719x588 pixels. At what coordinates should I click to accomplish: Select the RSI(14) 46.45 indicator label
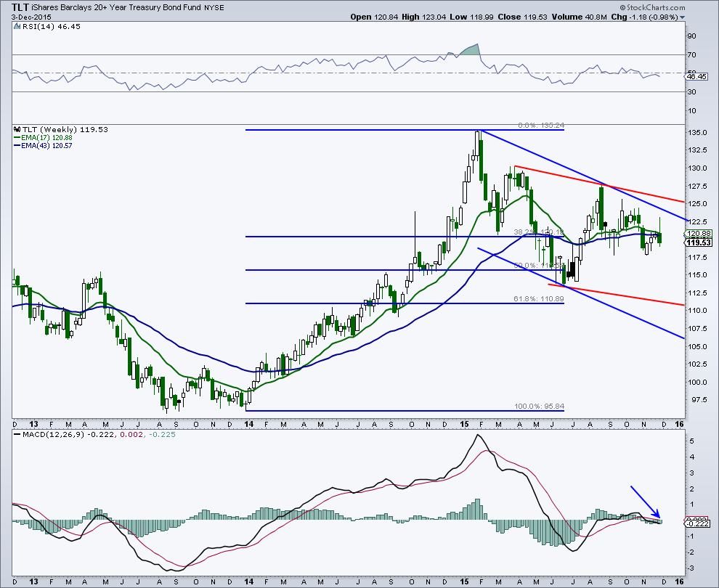[52, 27]
